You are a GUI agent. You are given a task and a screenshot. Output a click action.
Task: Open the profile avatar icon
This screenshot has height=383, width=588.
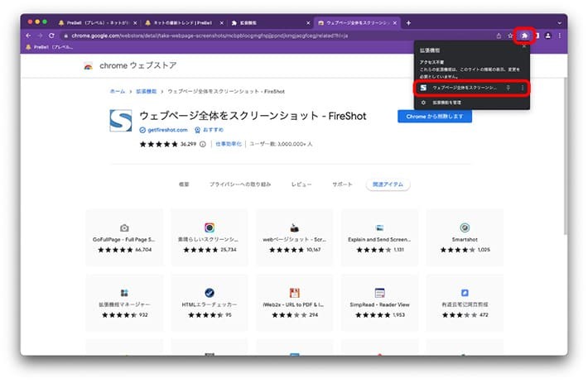(x=548, y=36)
